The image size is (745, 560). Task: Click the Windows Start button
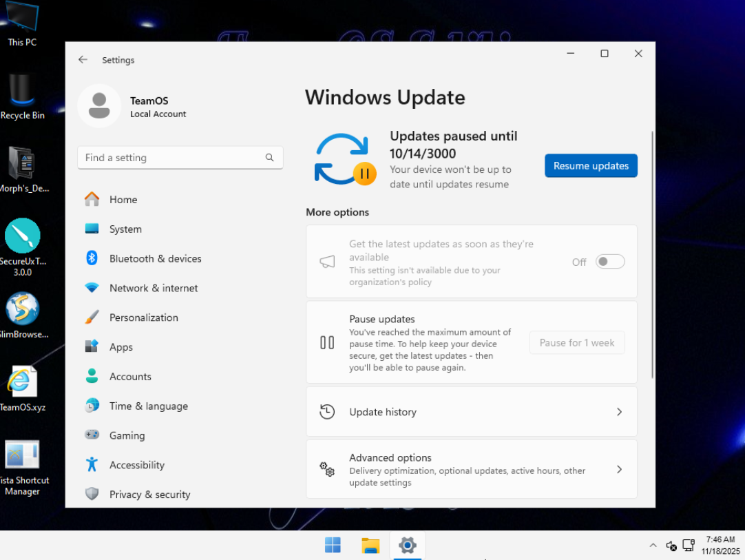click(333, 546)
